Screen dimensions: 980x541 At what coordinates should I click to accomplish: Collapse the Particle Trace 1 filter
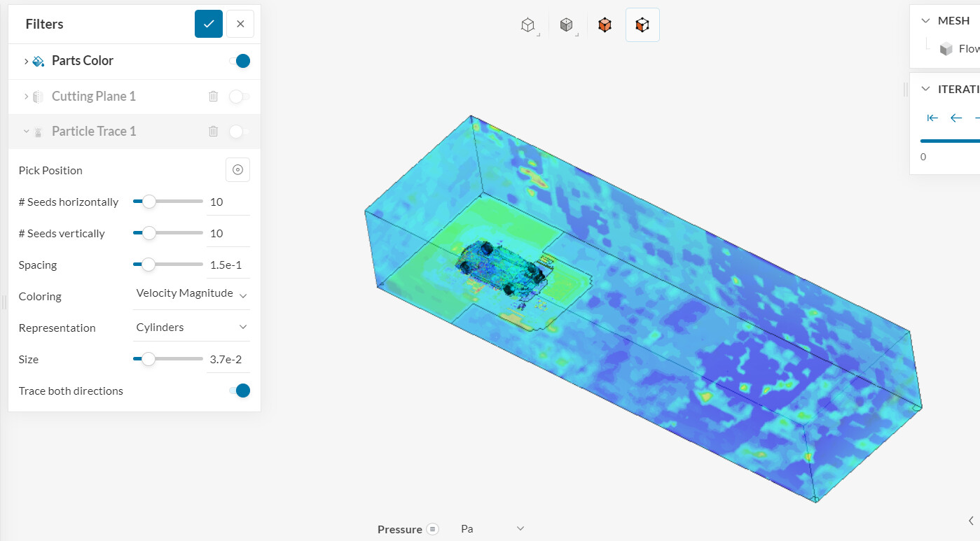pos(26,131)
